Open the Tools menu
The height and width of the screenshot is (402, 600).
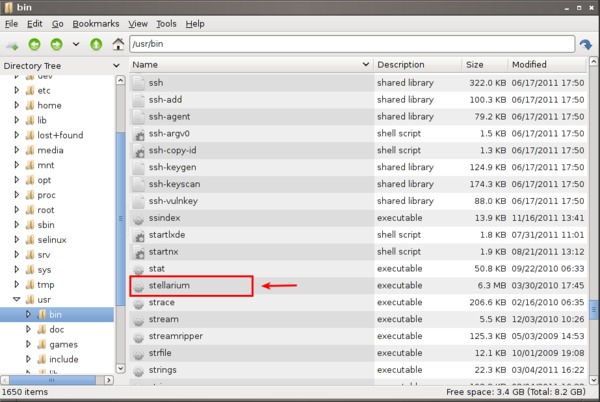click(166, 24)
